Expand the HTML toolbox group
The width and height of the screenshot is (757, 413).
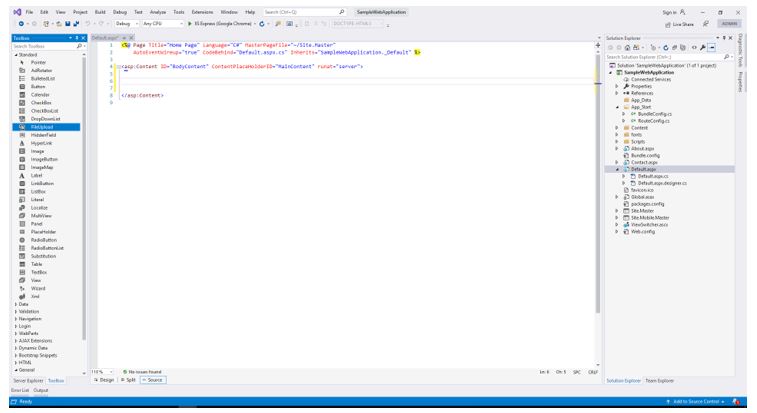click(16, 362)
